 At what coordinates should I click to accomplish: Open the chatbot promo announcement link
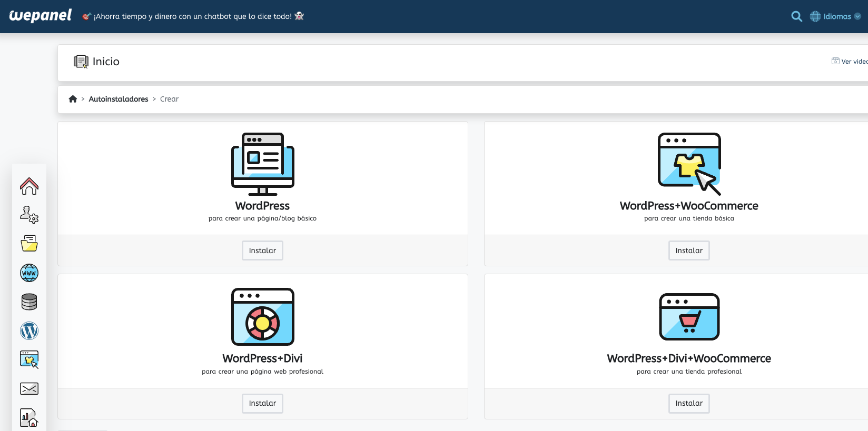pos(193,16)
